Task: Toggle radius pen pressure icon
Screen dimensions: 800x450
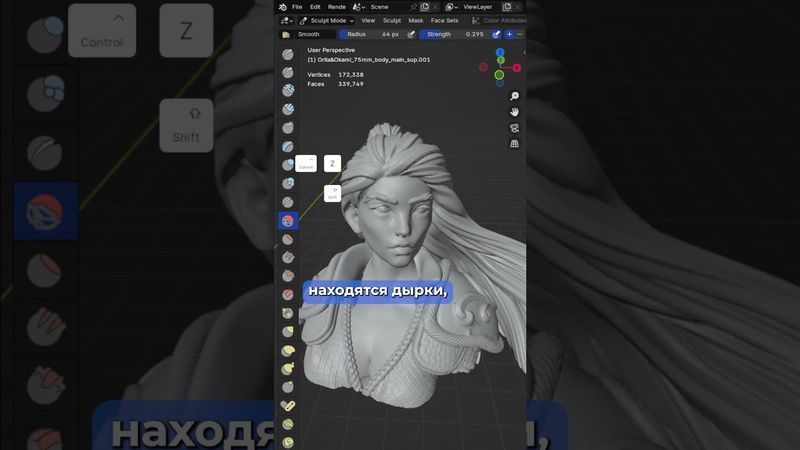Action: coord(411,34)
